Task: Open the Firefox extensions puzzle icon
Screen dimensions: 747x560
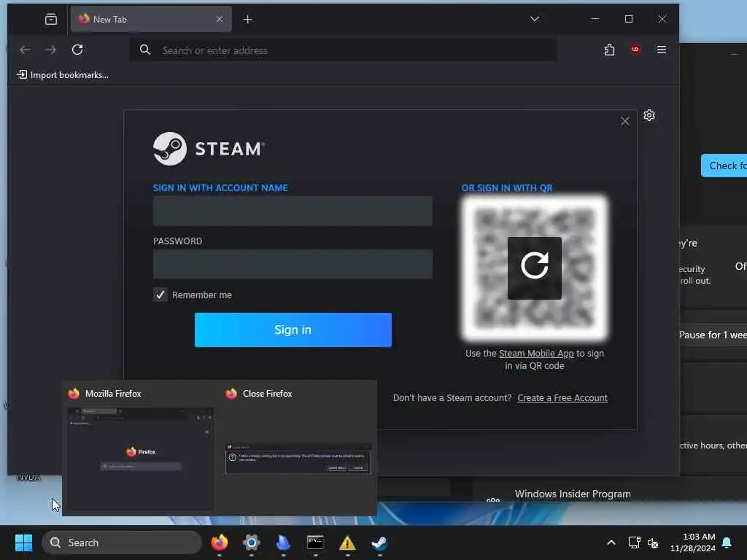Action: coord(609,50)
